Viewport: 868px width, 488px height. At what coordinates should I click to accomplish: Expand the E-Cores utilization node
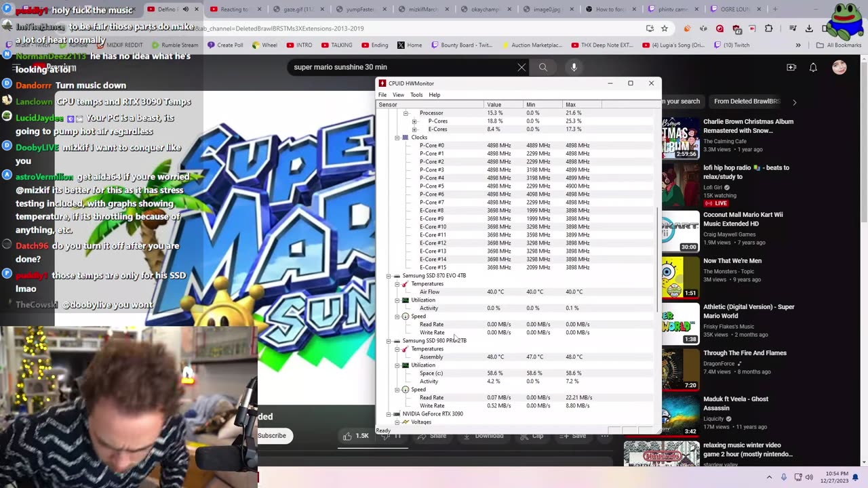pos(414,129)
